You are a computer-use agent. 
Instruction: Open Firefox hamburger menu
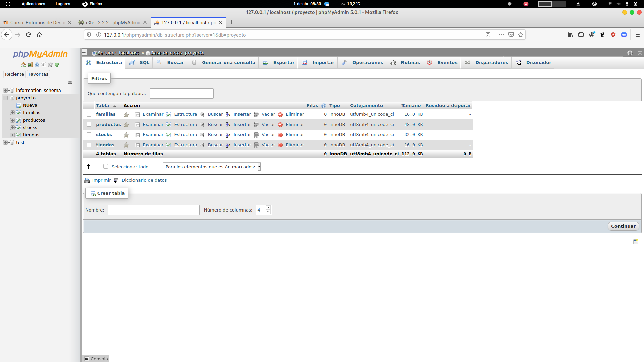(638, 35)
